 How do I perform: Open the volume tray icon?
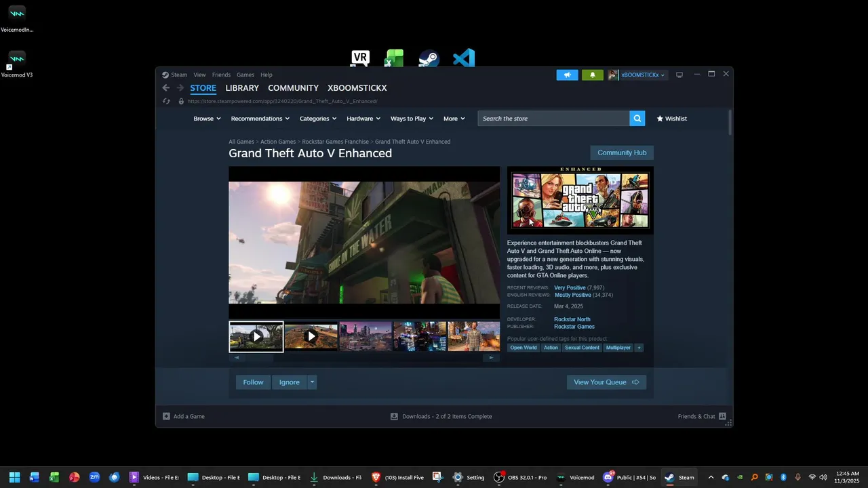[x=823, y=477]
